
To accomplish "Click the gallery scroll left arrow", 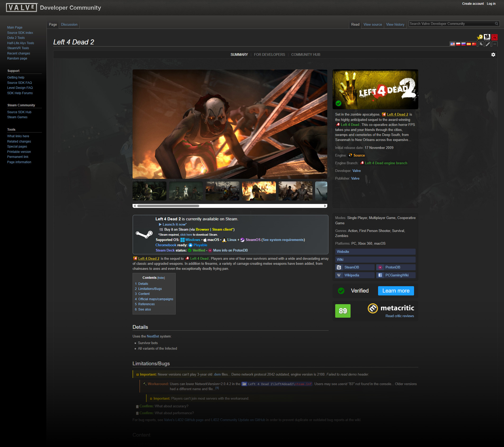I will (135, 206).
